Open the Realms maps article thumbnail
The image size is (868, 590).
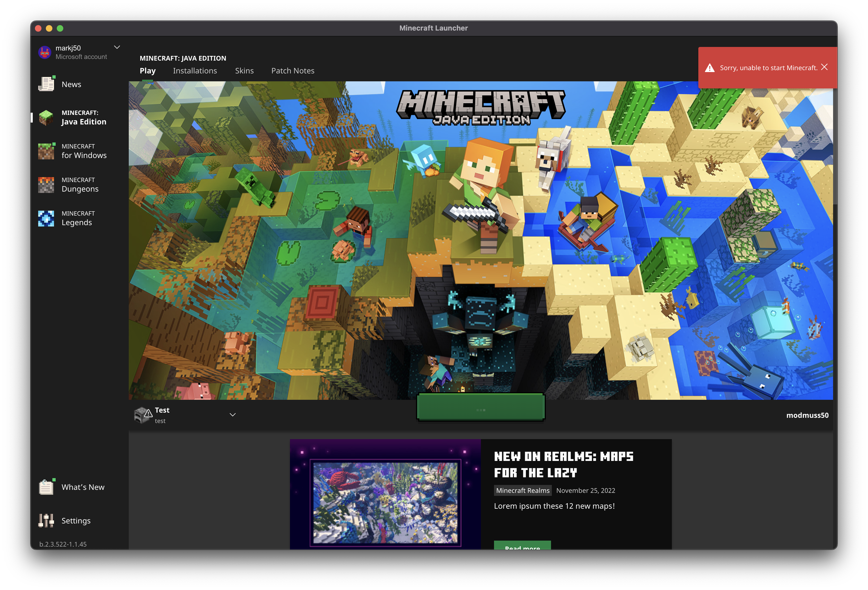[x=385, y=493]
